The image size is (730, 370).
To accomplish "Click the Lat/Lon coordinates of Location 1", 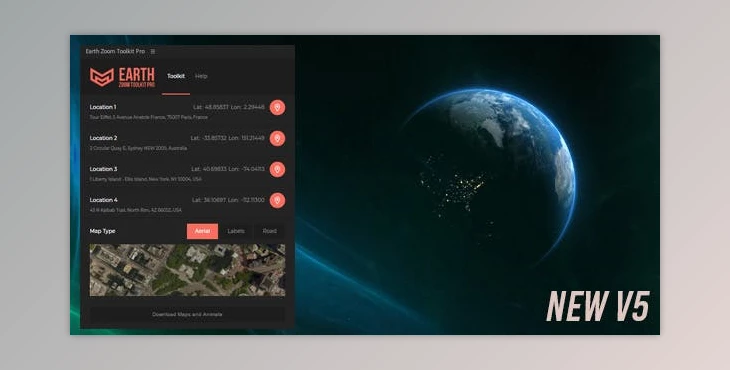I will pyautogui.click(x=229, y=107).
